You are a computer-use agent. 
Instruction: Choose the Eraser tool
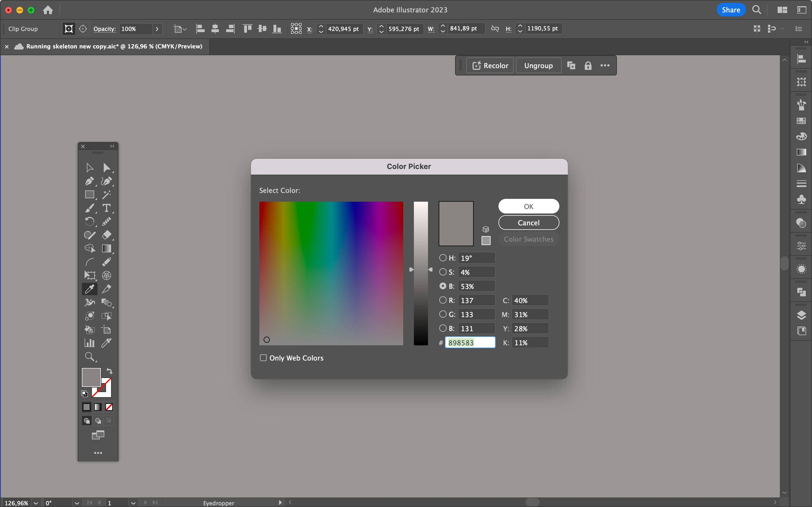pyautogui.click(x=106, y=235)
